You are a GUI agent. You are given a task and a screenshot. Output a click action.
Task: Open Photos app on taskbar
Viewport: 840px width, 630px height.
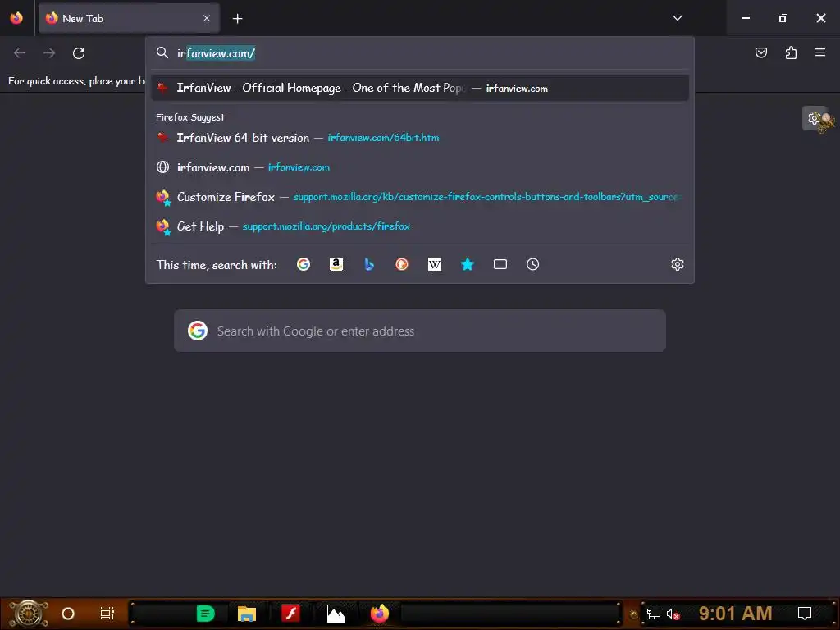point(336,614)
